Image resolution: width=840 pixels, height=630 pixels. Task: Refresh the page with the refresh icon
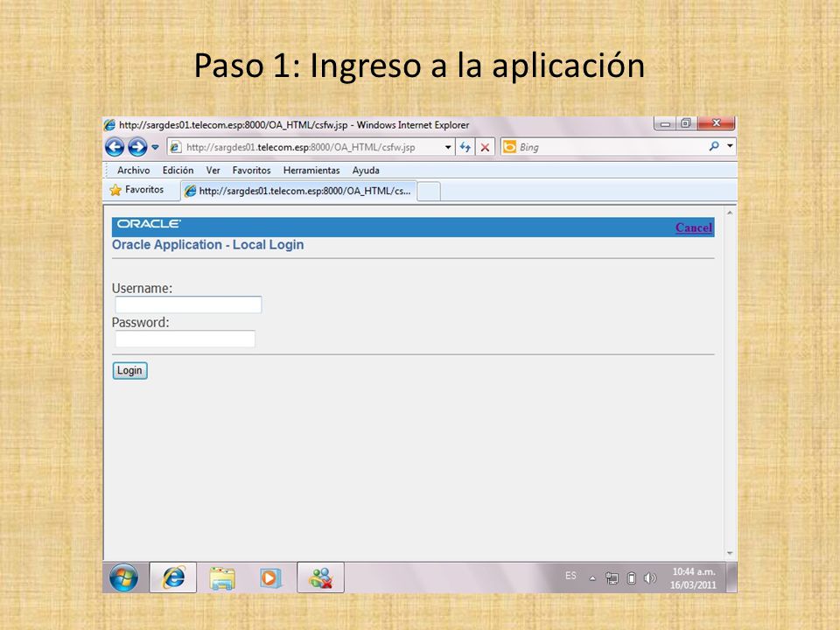[x=465, y=147]
